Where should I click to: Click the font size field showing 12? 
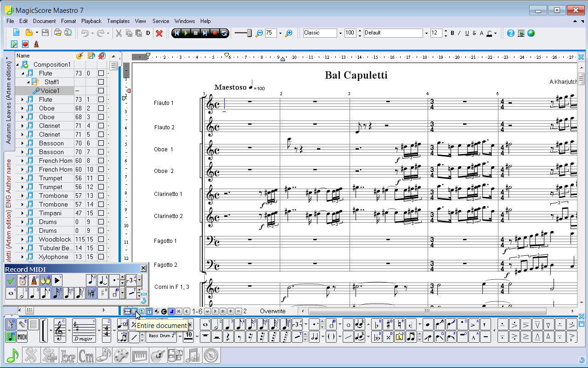[436, 33]
